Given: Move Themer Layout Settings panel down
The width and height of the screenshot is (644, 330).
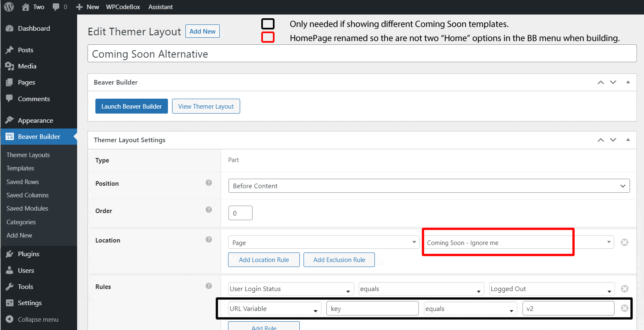Looking at the screenshot, I should coord(613,140).
